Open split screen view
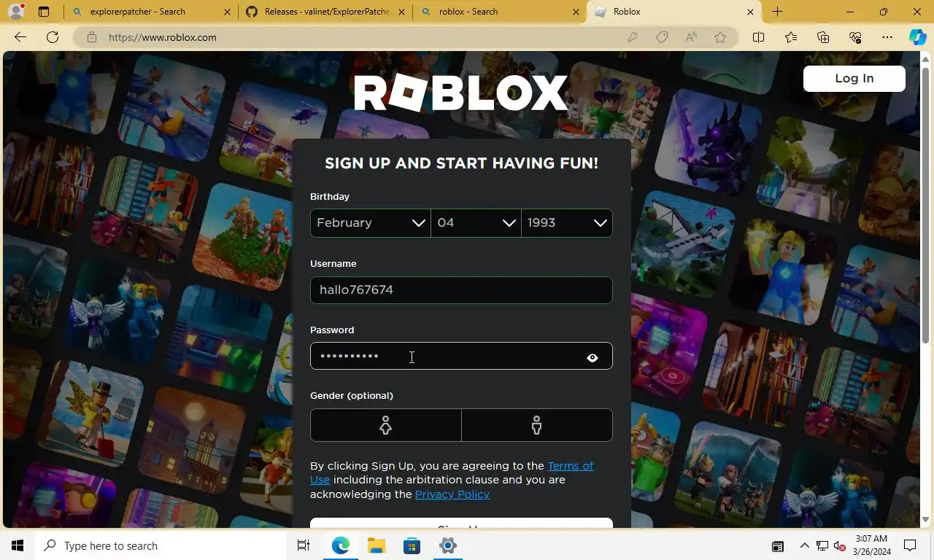Screen dimensions: 934x560 coord(758,37)
